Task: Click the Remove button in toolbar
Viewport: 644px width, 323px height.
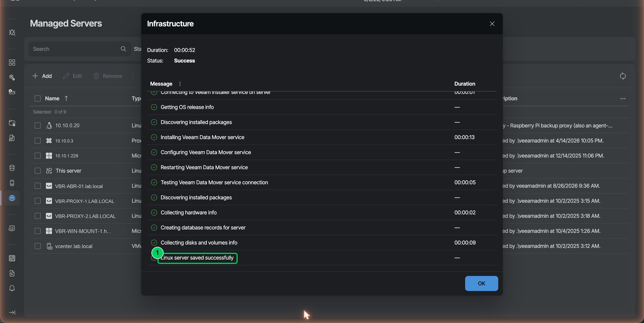Action: 108,76
